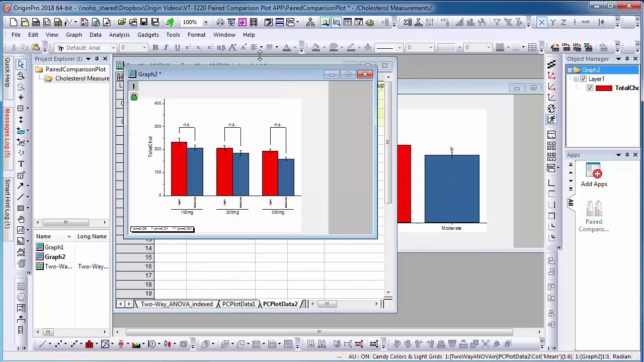644x362 pixels.
Task: Click the Set as Y column icon
Action: [552, 22]
